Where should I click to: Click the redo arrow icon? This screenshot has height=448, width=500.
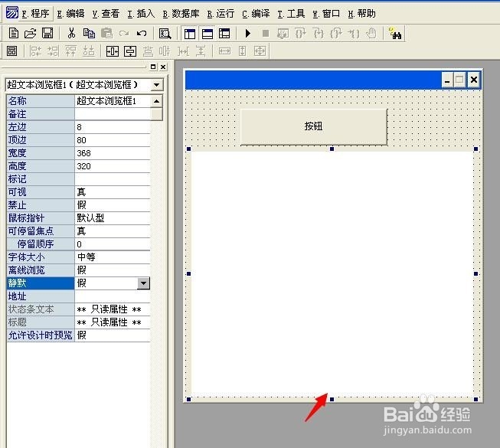tap(124, 33)
